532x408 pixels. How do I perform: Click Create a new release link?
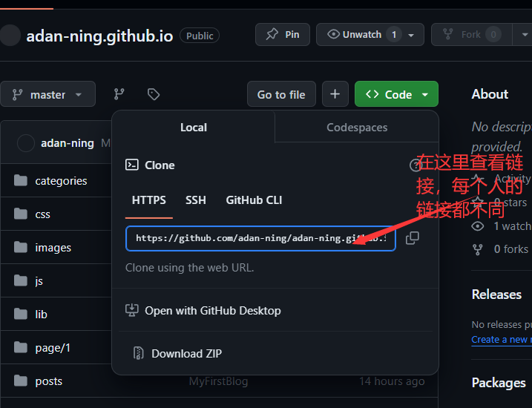[x=502, y=340]
